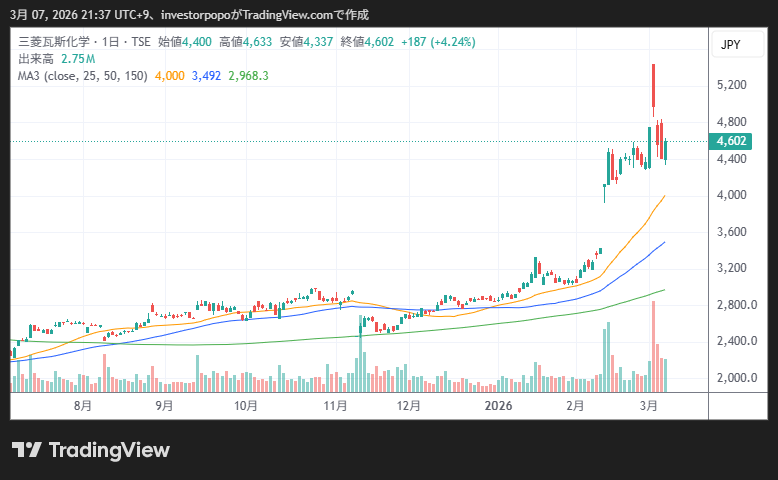The image size is (778, 480).
Task: Click the TradingView logo icon
Action: [x=26, y=450]
